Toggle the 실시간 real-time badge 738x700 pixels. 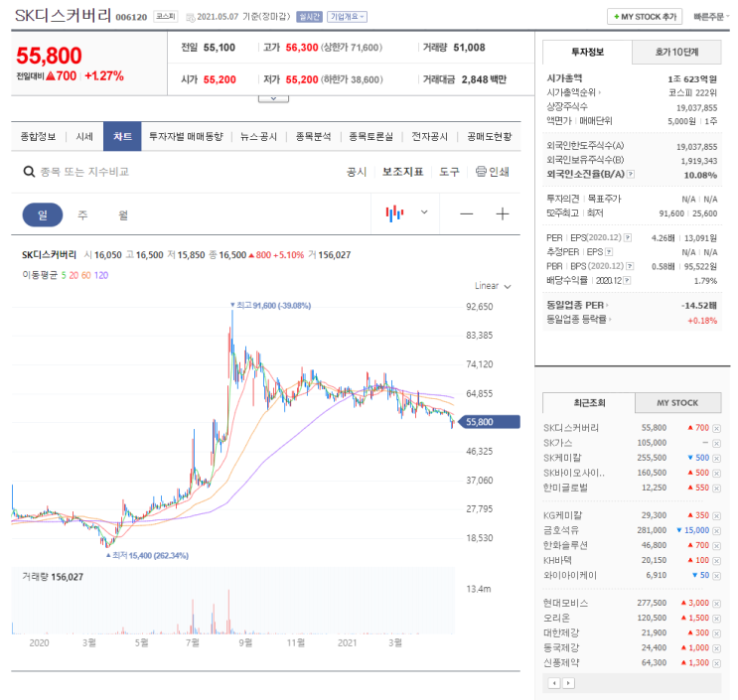coord(309,17)
